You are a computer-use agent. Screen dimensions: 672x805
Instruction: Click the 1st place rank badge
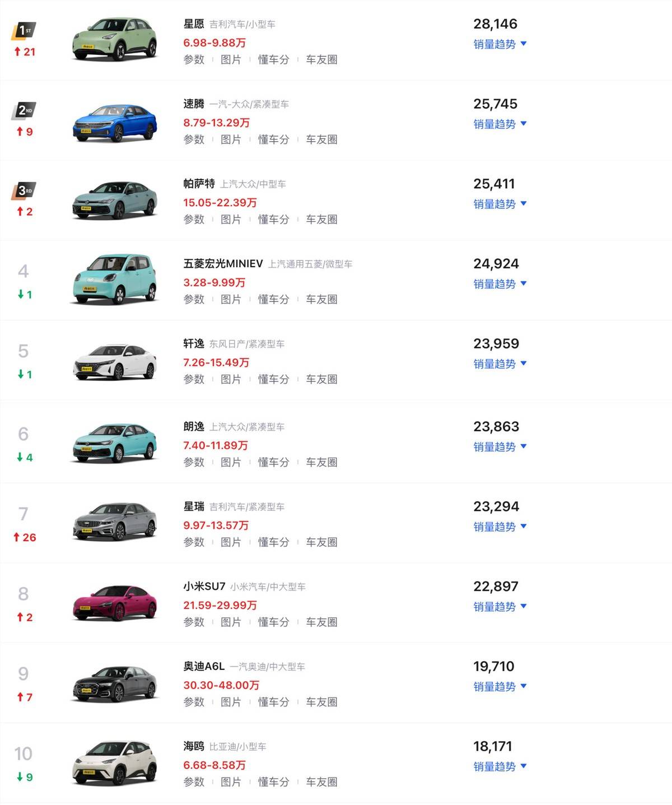24,31
